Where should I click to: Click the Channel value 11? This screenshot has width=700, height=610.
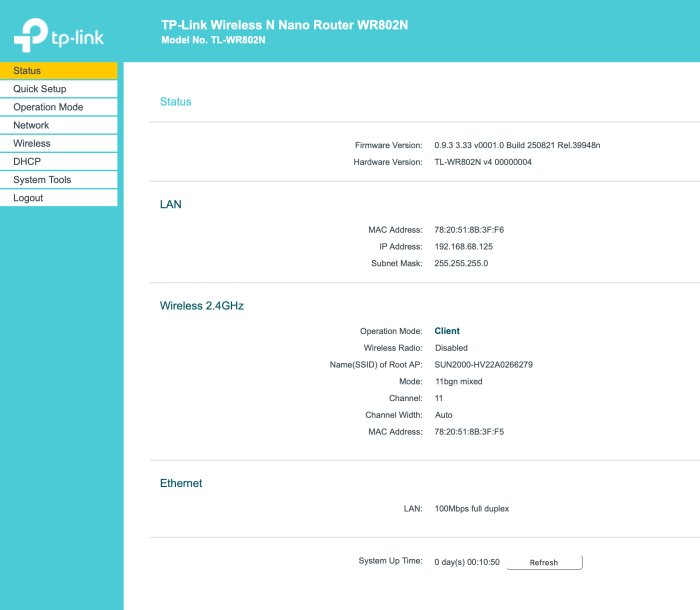439,398
